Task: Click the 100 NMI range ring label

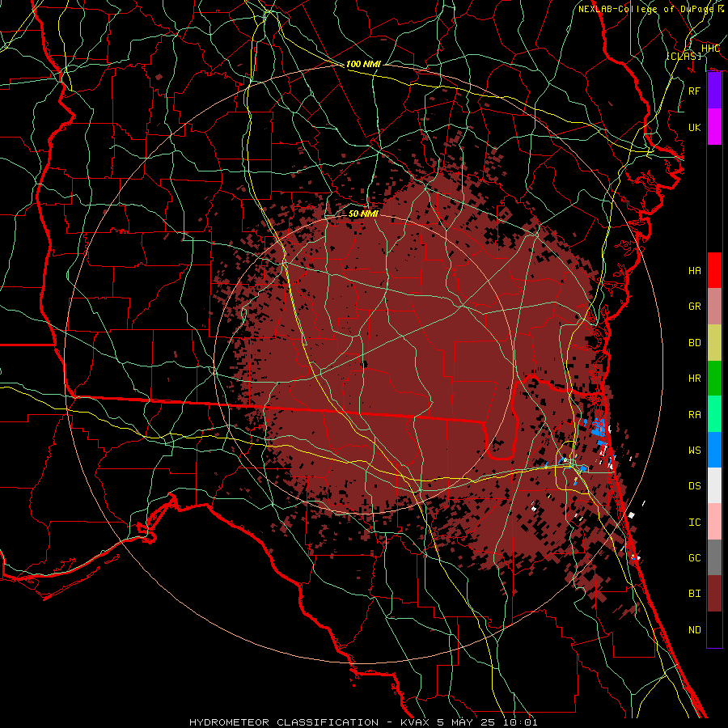Action: pyautogui.click(x=363, y=64)
